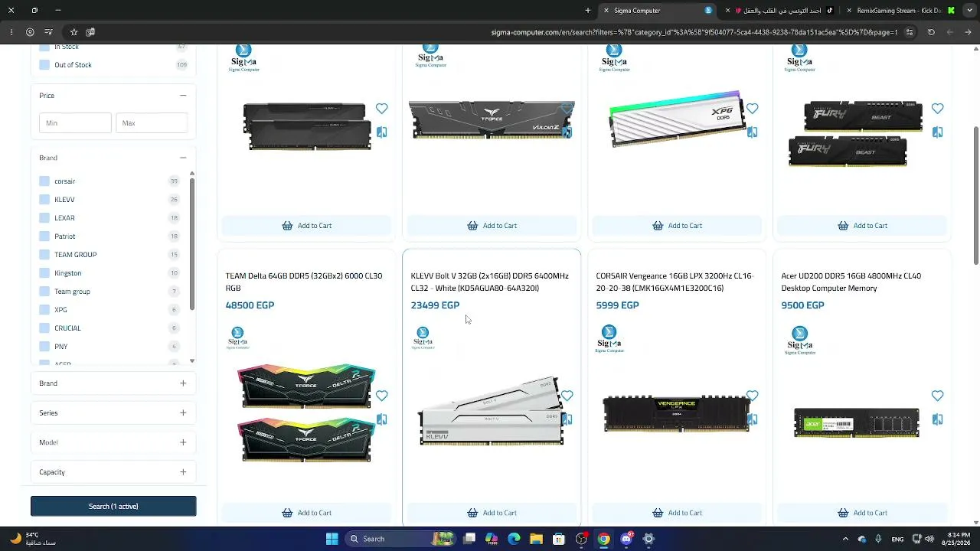This screenshot has width=980, height=551.
Task: Click the compare icon on TEAM Delta card
Action: tap(381, 419)
